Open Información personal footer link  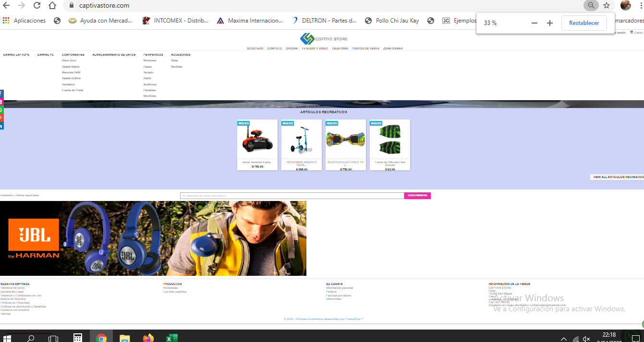click(340, 288)
